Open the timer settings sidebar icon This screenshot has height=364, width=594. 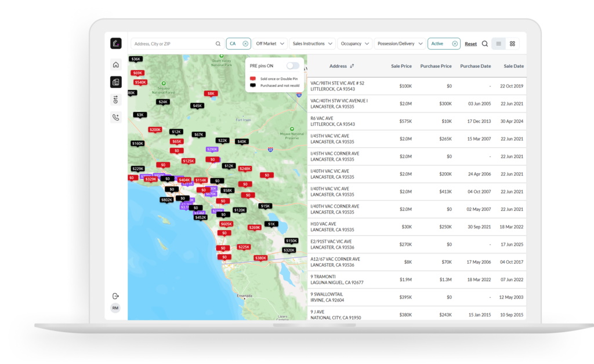point(115,100)
